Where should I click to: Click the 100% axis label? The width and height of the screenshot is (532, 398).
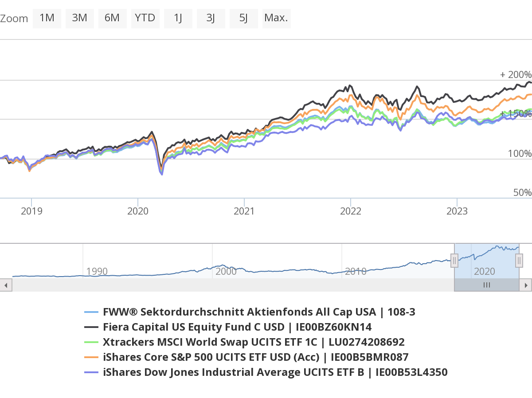pos(520,153)
